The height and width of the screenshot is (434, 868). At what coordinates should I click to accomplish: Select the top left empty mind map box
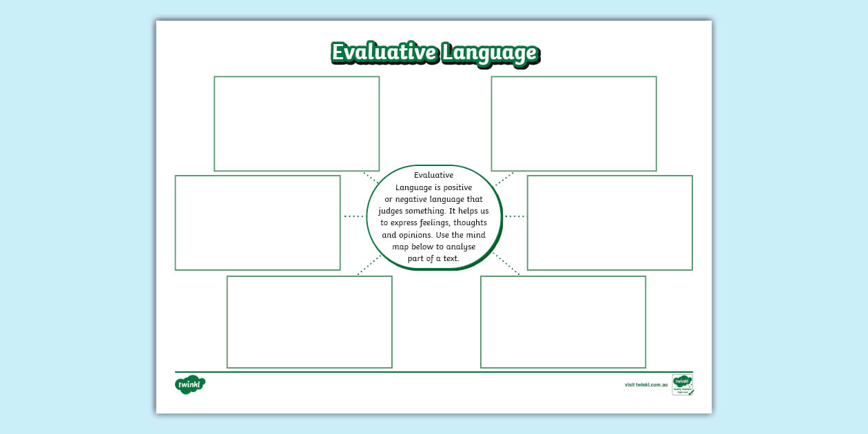point(296,124)
